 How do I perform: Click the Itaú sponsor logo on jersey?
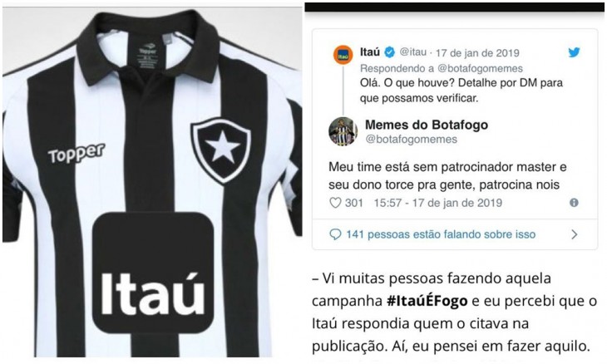(x=153, y=273)
